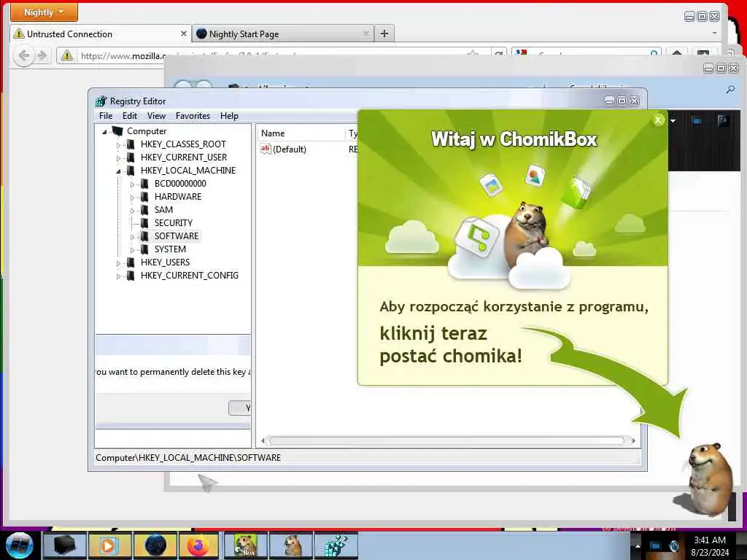The image size is (747, 560).
Task: Switch to the Nightly Start Page tab
Action: tap(283, 34)
